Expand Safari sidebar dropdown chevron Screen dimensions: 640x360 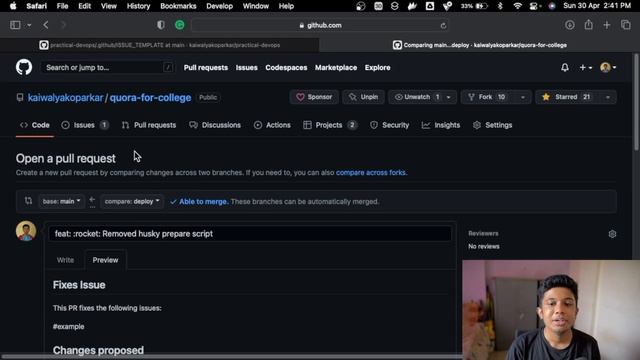tap(29, 25)
